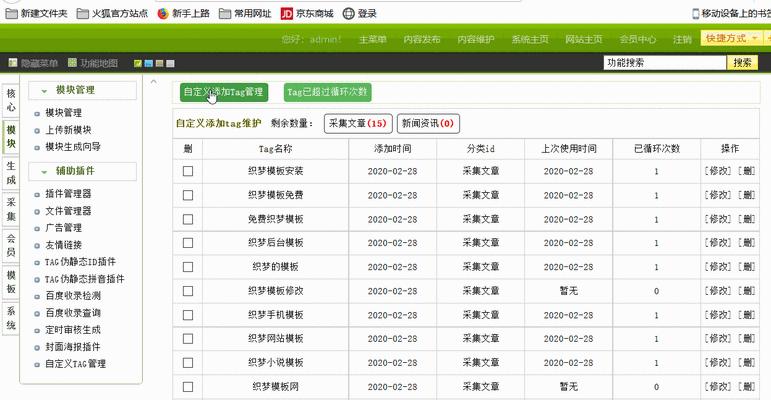The image size is (771, 400).
Task: Open 会员中心 in the top menu
Action: [637, 39]
